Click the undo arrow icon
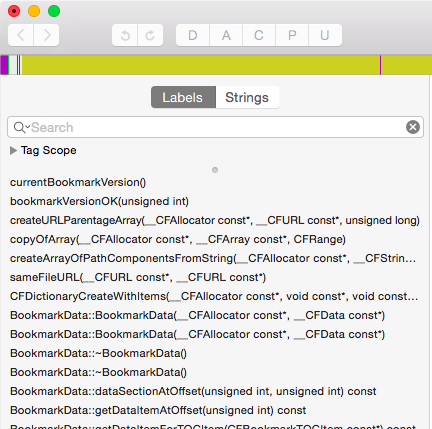Image resolution: width=432 pixels, height=429 pixels. coord(125,35)
